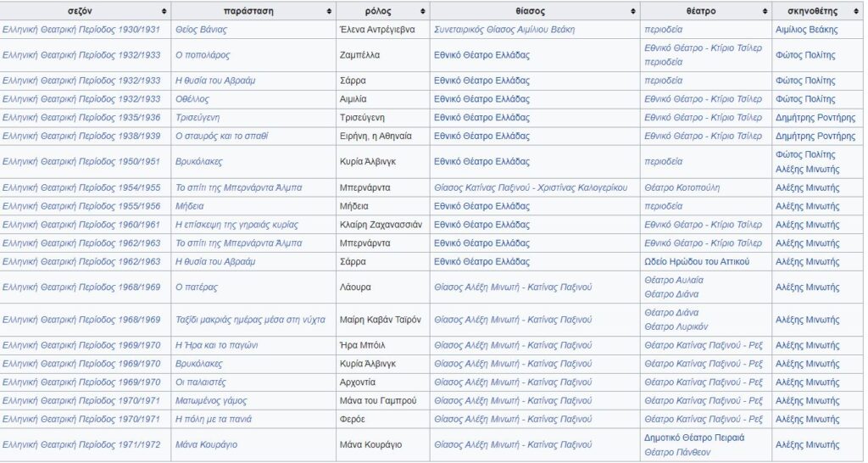
Task: Open the Ελληνική Θεατρική Περίοδος 1930/1931 link
Action: click(x=81, y=30)
